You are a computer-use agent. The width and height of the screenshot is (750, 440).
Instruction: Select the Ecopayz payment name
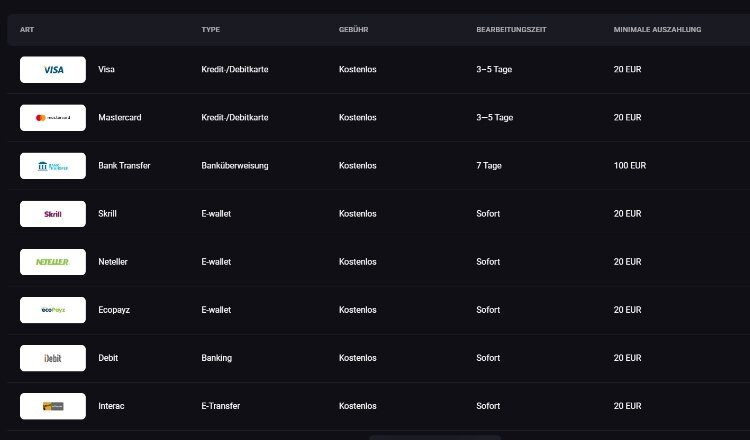pos(114,310)
